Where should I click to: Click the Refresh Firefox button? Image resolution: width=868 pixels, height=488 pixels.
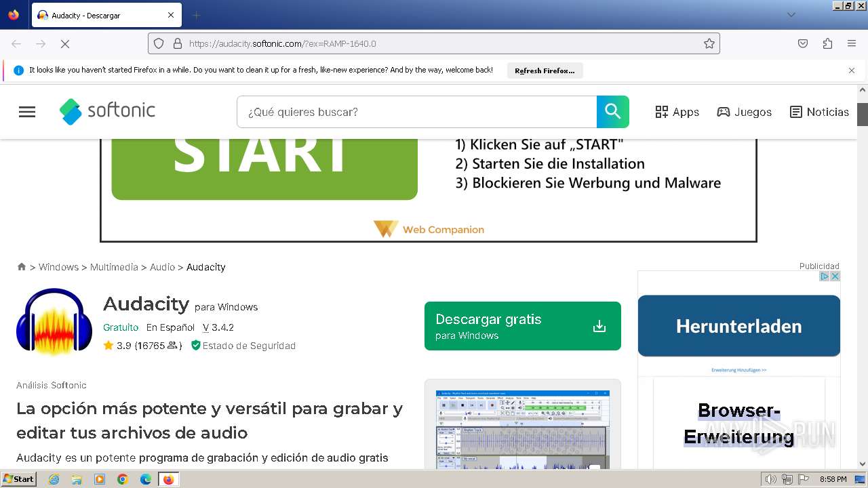[545, 70]
